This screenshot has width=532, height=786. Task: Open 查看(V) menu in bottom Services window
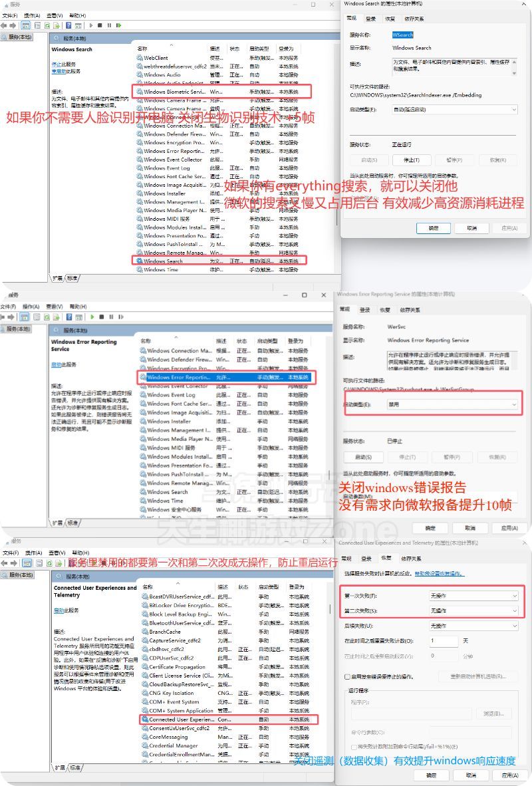(56, 553)
